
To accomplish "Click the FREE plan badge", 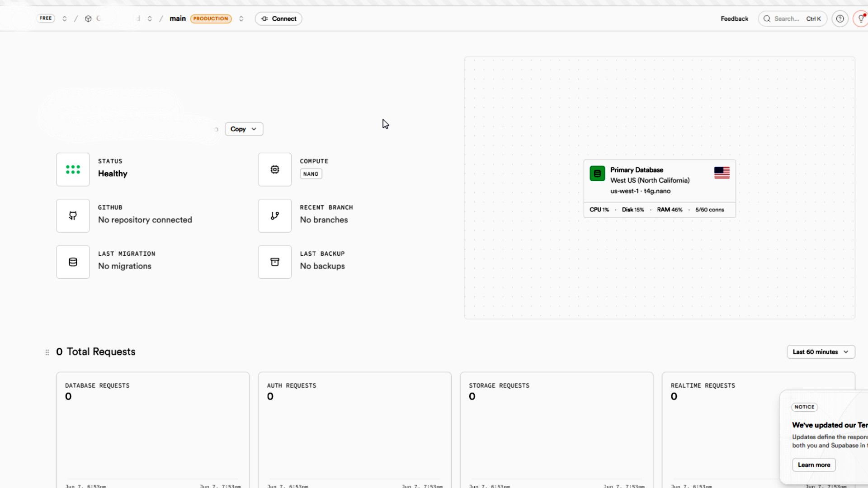I will (46, 18).
